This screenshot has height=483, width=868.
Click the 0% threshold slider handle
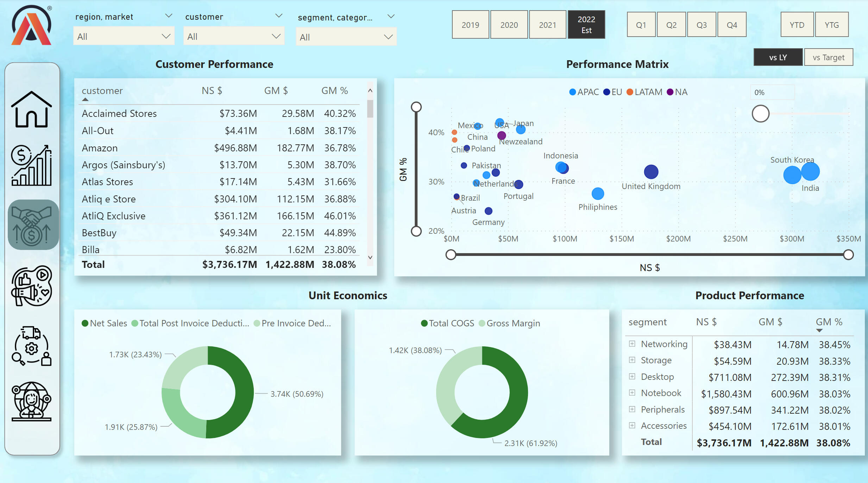pos(760,114)
